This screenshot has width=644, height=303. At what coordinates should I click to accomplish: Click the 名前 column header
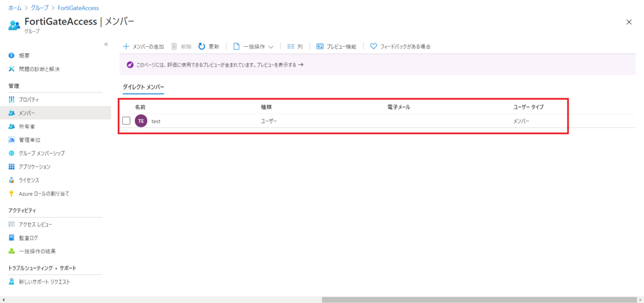140,107
